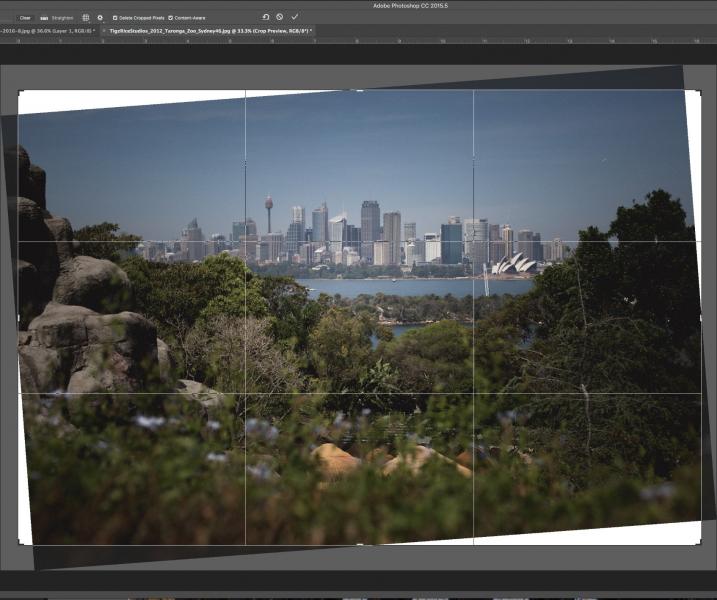717x600 pixels.
Task: Click the top-center crop edge handle
Action: click(359, 91)
